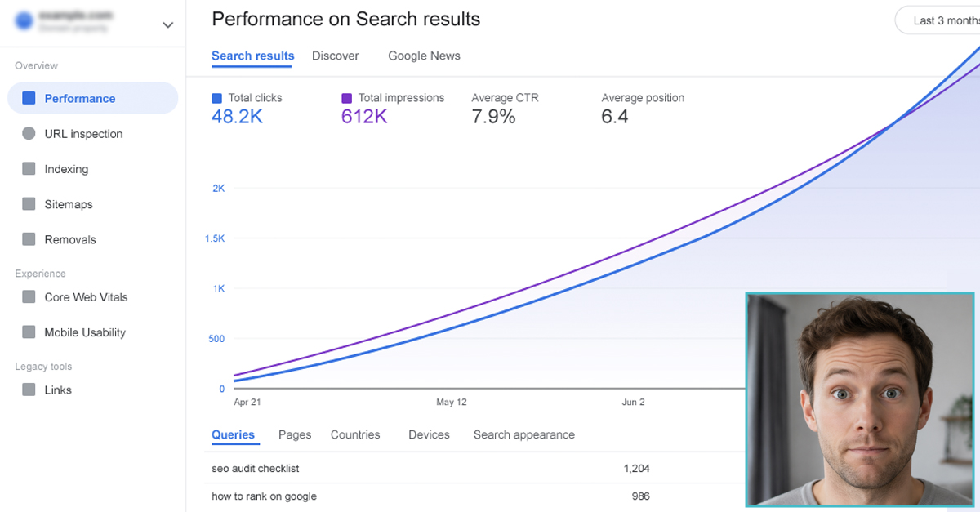Switch to the Search results tab
The height and width of the screenshot is (512, 980).
point(252,56)
